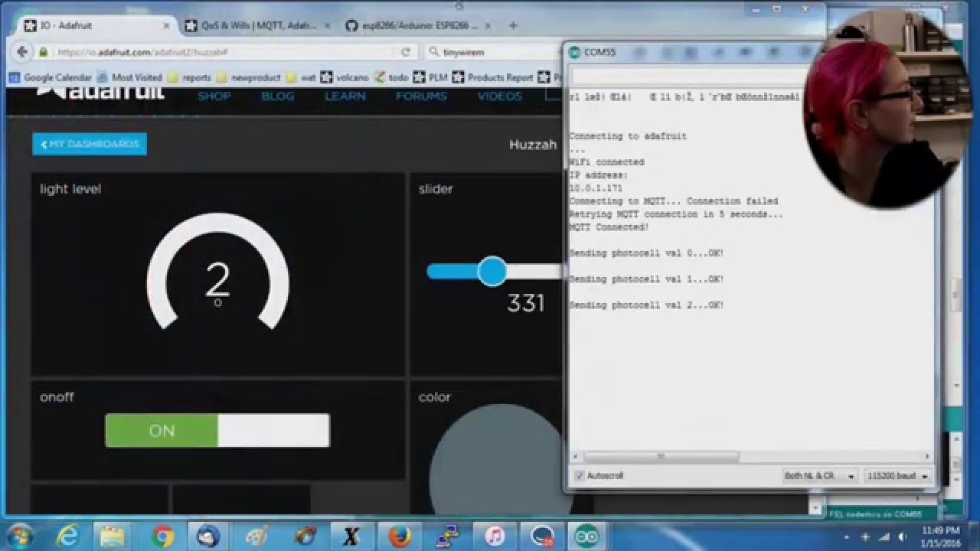Switch to Arduino IDE in the taskbar
The height and width of the screenshot is (551, 980).
click(587, 536)
